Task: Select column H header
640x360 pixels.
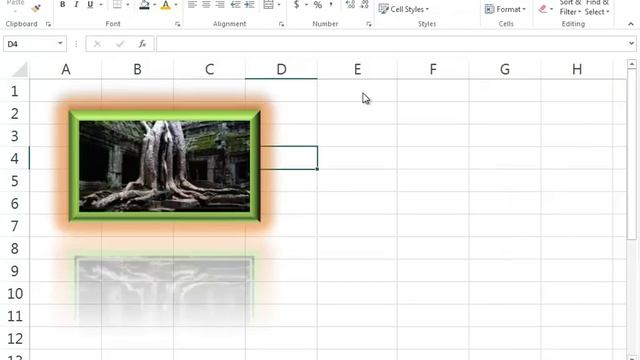Action: (x=577, y=69)
